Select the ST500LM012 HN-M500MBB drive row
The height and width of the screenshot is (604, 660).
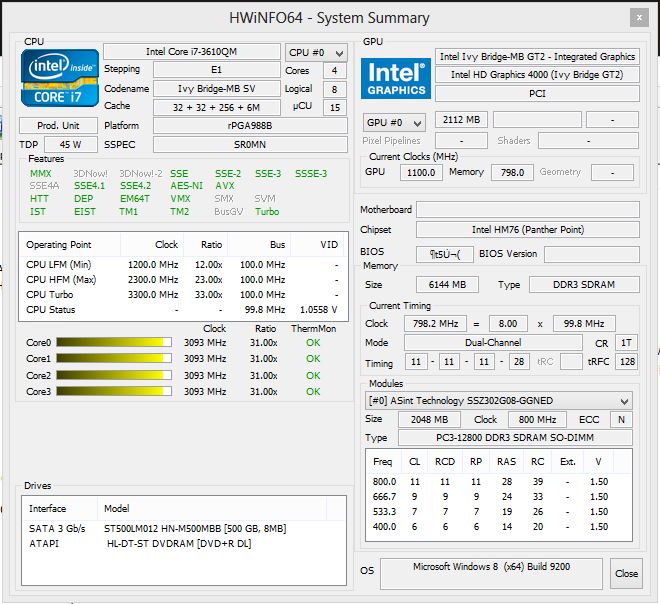pyautogui.click(x=184, y=529)
